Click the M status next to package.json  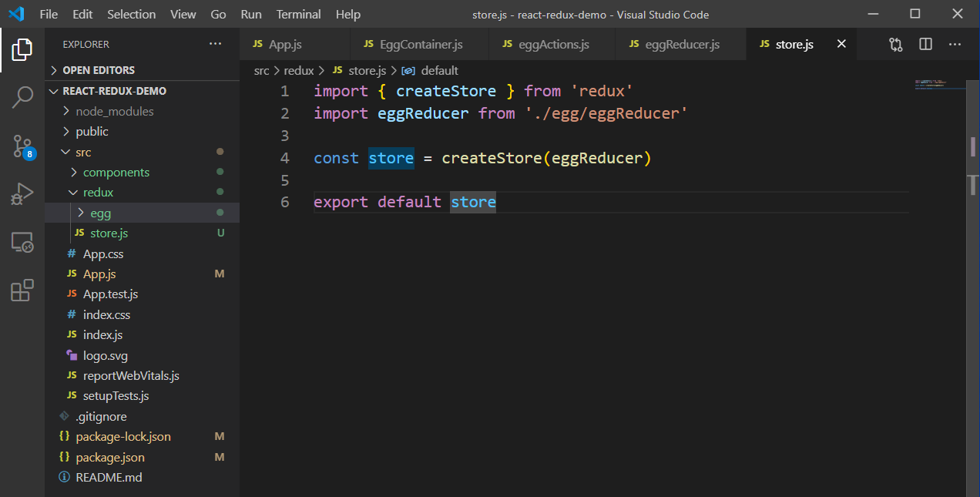[x=220, y=457]
